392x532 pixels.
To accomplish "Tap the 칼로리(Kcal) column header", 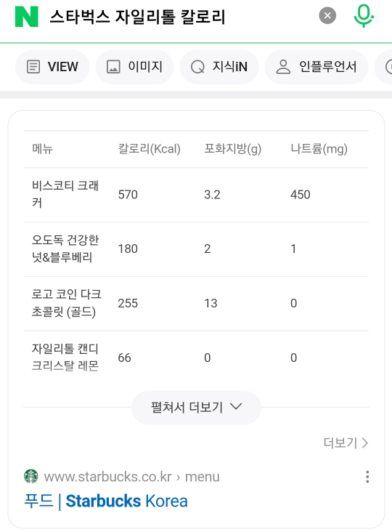I will 149,148.
